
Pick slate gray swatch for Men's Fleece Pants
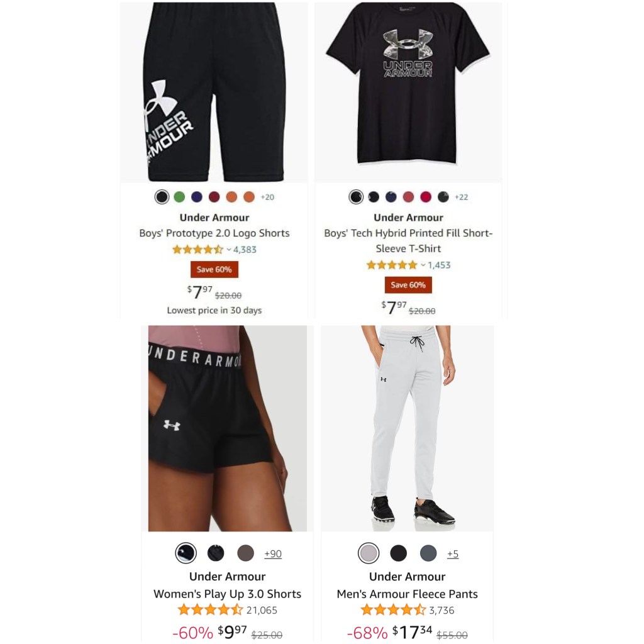pos(428,553)
